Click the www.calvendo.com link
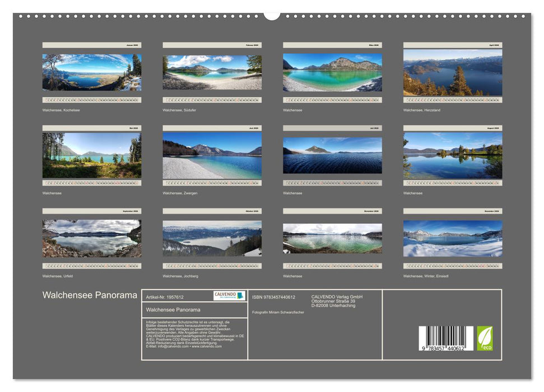The image size is (544, 392). click(208, 346)
